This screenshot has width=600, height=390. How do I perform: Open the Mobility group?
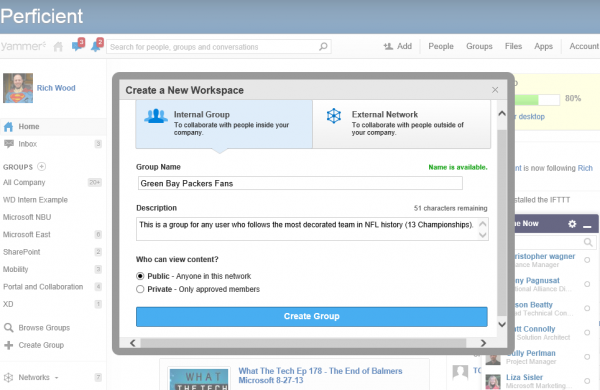pyautogui.click(x=16, y=269)
